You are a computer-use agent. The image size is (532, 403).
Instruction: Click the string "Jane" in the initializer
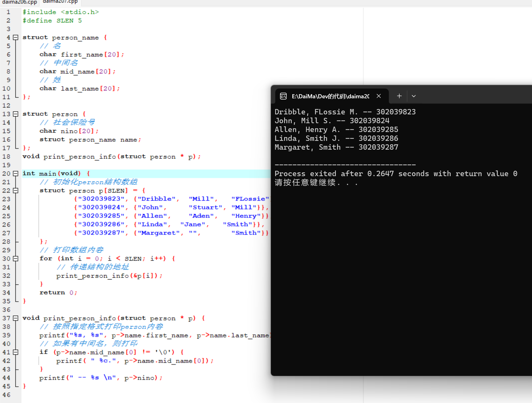tap(193, 224)
